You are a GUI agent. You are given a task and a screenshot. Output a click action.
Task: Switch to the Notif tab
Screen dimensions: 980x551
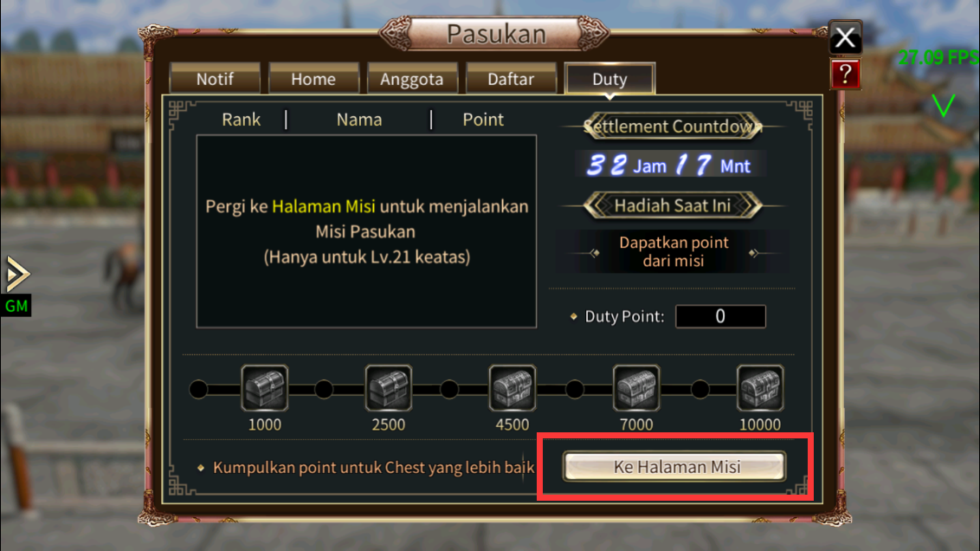[x=215, y=79]
